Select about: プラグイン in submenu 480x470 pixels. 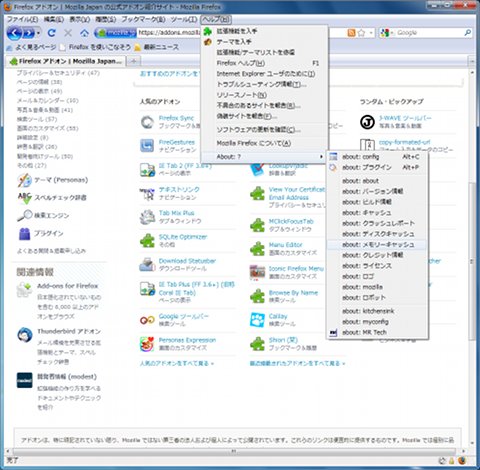(377, 167)
